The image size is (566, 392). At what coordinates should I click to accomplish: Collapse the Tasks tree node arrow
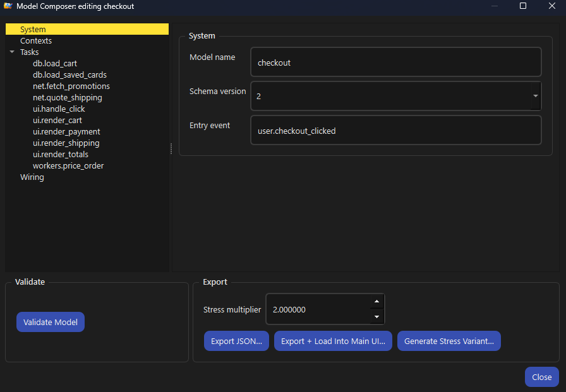(x=12, y=52)
